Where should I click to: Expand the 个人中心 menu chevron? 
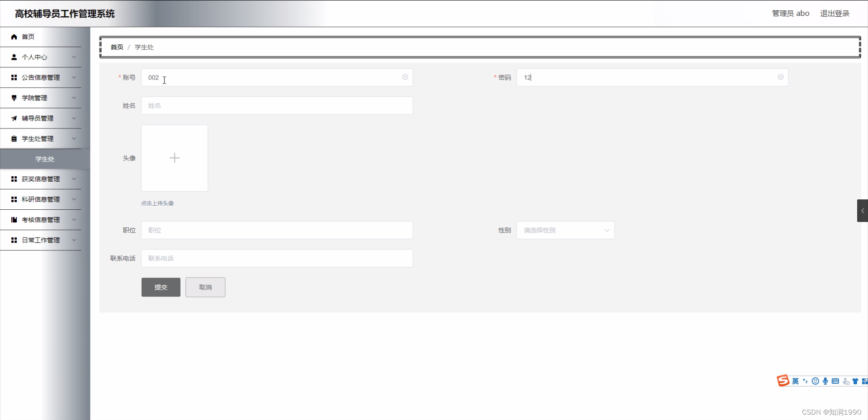click(x=74, y=57)
